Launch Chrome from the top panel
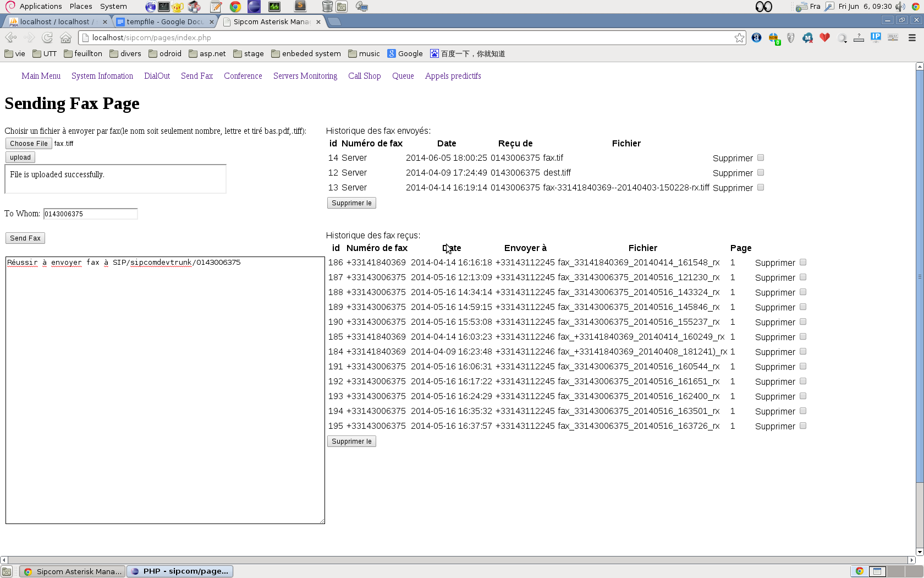The width and height of the screenshot is (924, 578). [x=235, y=7]
